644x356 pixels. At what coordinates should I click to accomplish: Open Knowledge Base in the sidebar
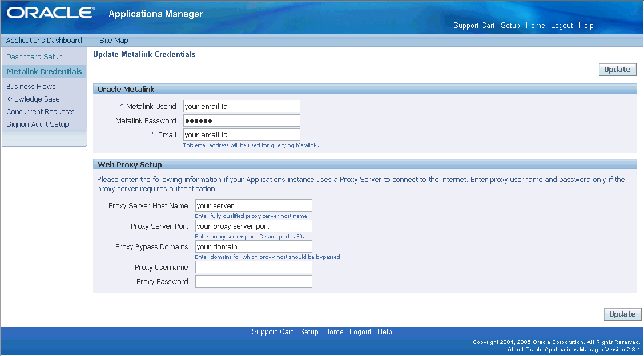coord(33,99)
